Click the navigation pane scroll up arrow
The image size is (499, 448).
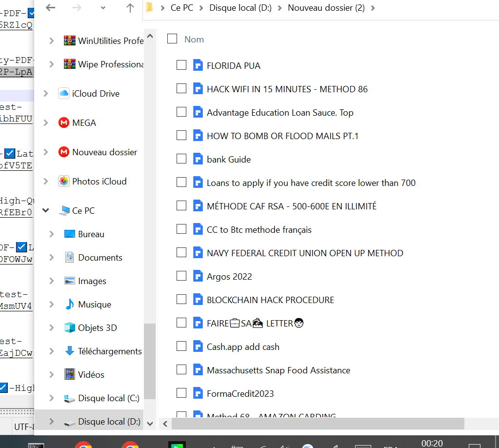(x=150, y=36)
